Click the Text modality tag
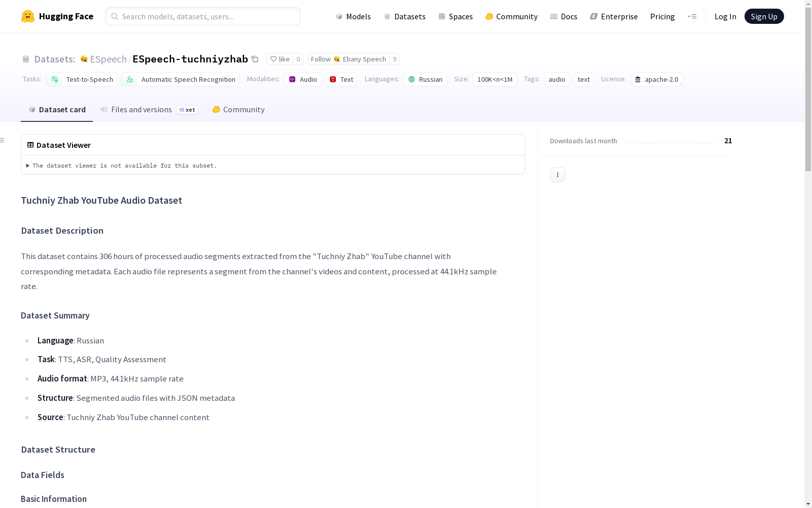This screenshot has height=508, width=812. (341, 79)
